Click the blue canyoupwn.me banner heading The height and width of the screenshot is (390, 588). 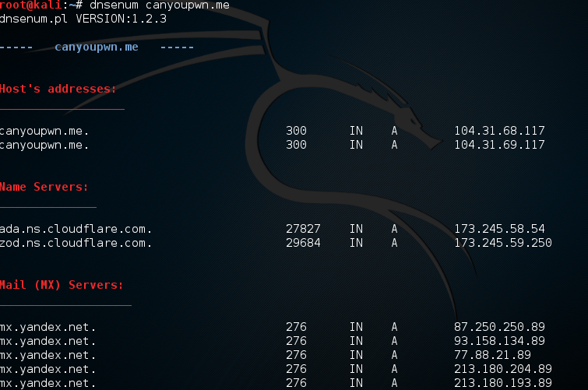(97, 47)
